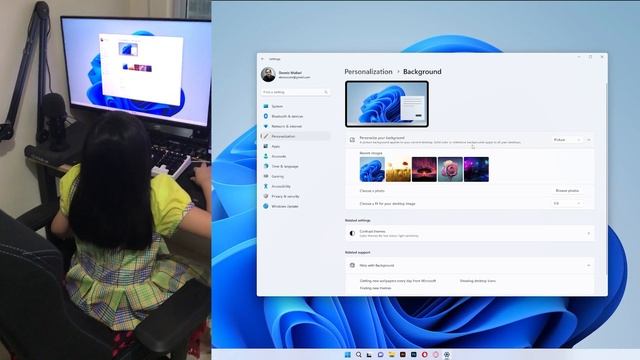The width and height of the screenshot is (640, 360).
Task: Open the Contrast themes row
Action: click(x=469, y=233)
